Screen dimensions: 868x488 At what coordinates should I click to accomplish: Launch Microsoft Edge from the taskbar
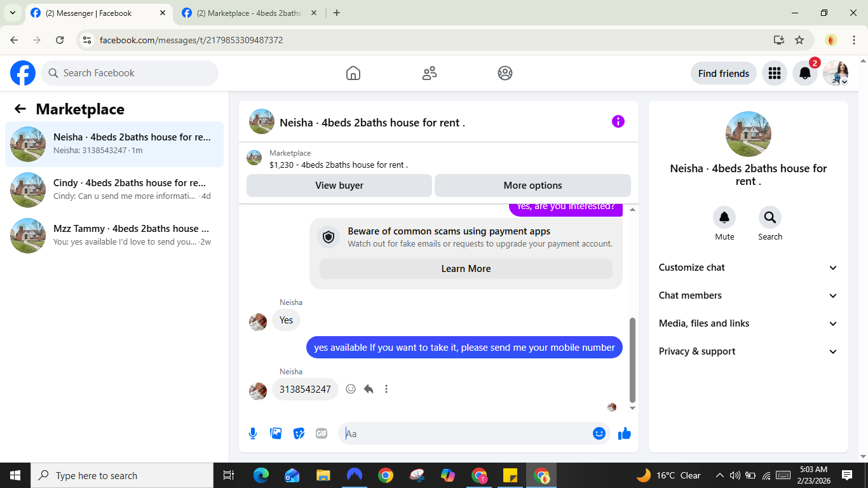[x=261, y=475]
